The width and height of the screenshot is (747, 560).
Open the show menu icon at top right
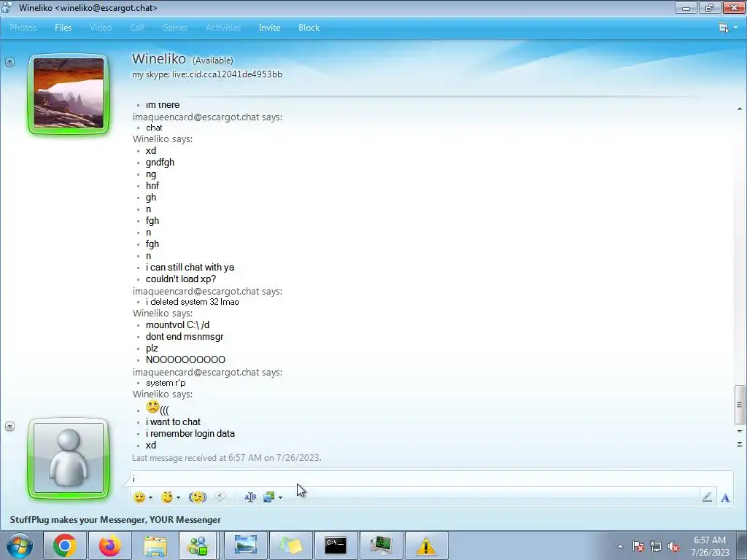[x=724, y=28]
